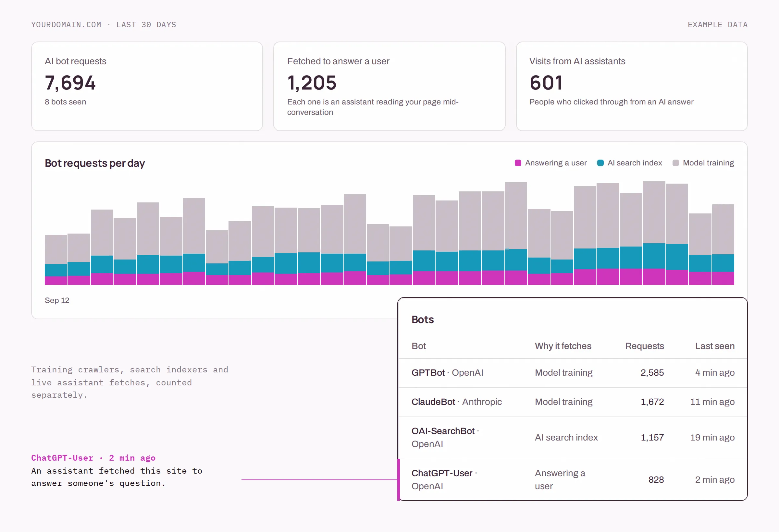779x532 pixels.
Task: Click the 'AI bot requests' card title
Action: click(x=75, y=61)
